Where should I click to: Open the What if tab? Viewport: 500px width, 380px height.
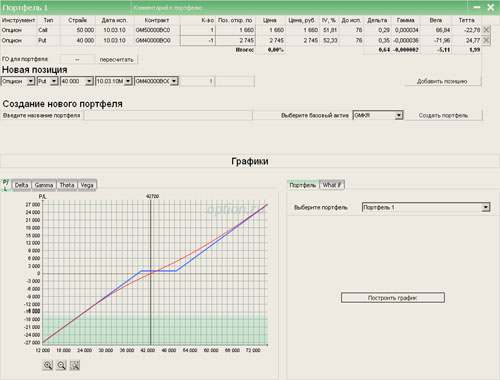coord(332,185)
